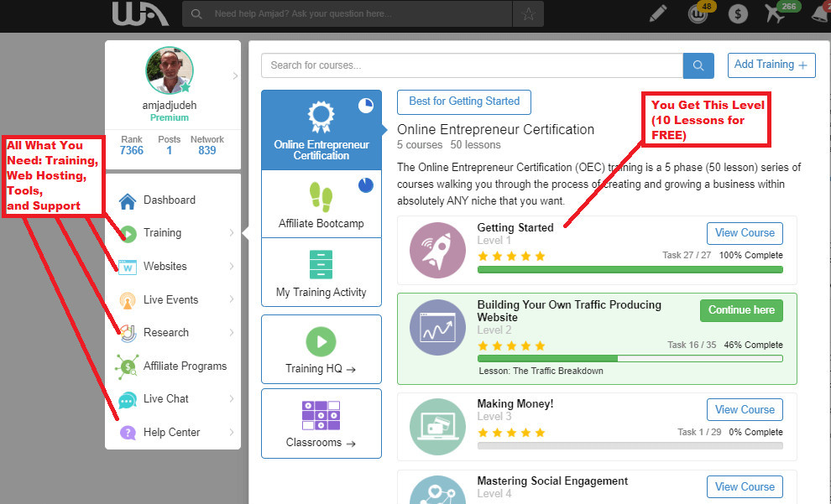Viewport: 831px width, 504px height.
Task: Click the Network 839 stat
Action: [207, 145]
